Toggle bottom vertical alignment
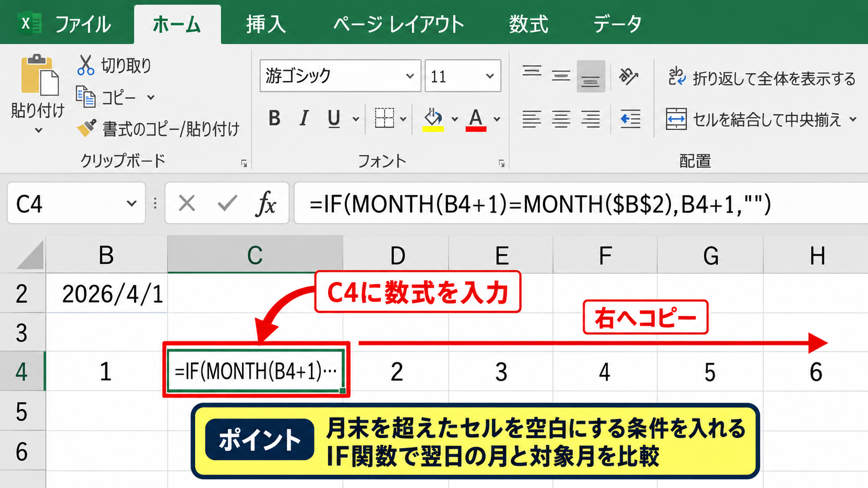 (591, 76)
